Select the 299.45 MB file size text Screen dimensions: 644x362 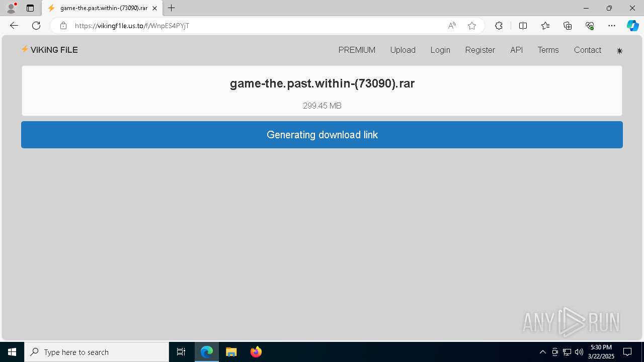pyautogui.click(x=322, y=106)
